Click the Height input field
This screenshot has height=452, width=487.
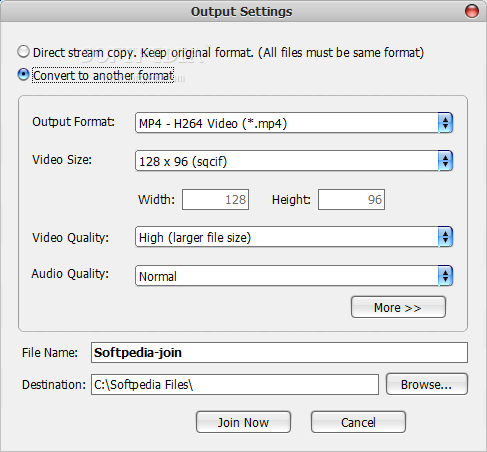(351, 200)
